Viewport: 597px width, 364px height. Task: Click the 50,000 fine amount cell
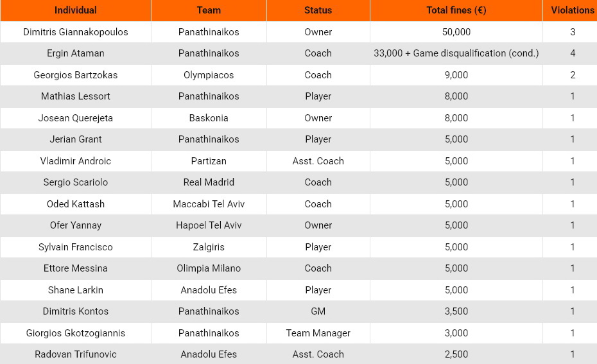[456, 32]
